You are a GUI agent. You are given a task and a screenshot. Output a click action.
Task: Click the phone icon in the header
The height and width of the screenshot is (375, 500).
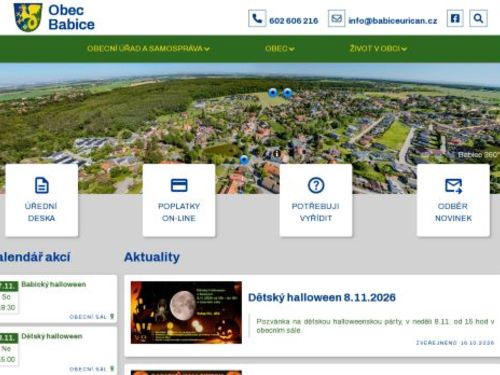point(257,18)
